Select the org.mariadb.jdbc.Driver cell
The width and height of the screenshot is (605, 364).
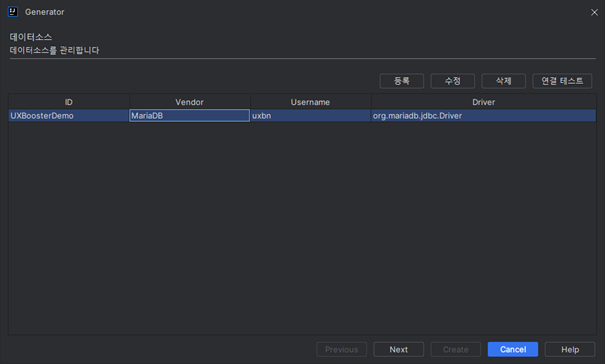click(x=483, y=115)
